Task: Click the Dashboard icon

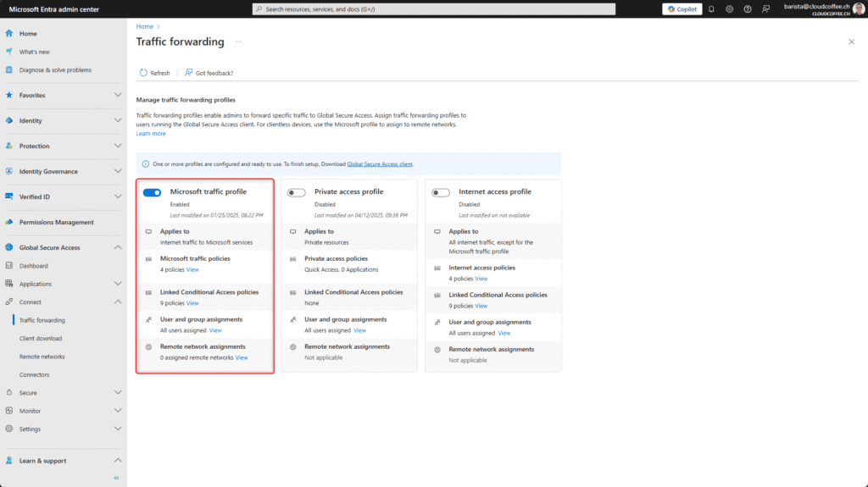Action: pyautogui.click(x=8, y=266)
